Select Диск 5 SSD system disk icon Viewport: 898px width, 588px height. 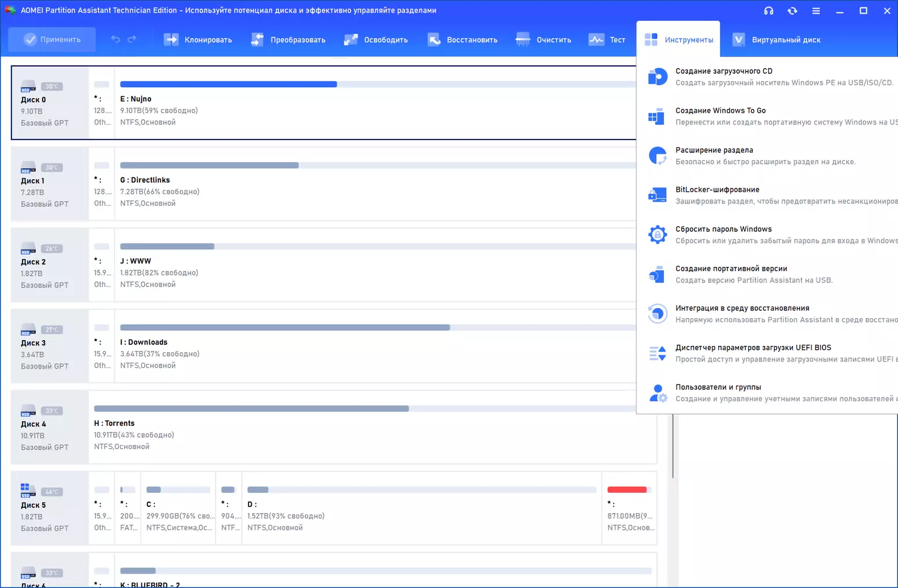28,491
